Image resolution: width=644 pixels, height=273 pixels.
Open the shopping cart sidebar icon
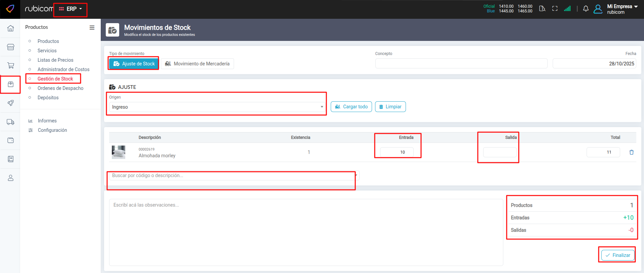pos(10,66)
